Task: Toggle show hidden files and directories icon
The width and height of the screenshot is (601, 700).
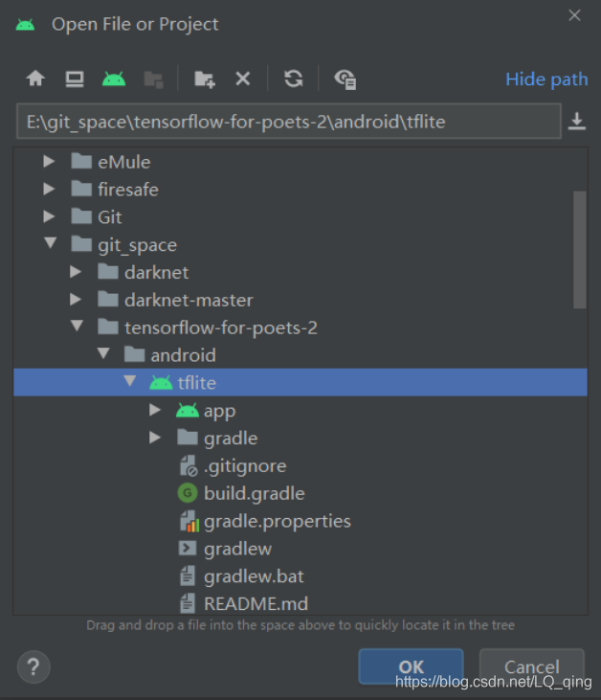Action: [x=345, y=79]
